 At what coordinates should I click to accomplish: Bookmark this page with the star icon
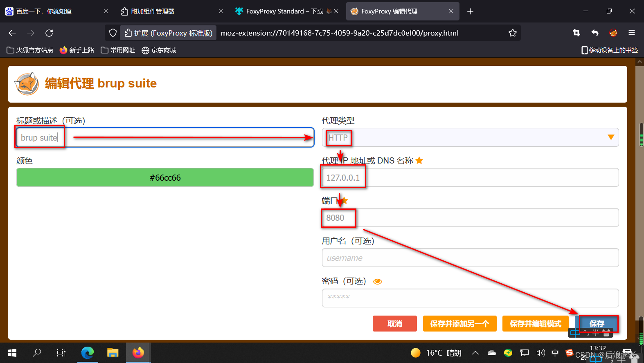tap(512, 33)
